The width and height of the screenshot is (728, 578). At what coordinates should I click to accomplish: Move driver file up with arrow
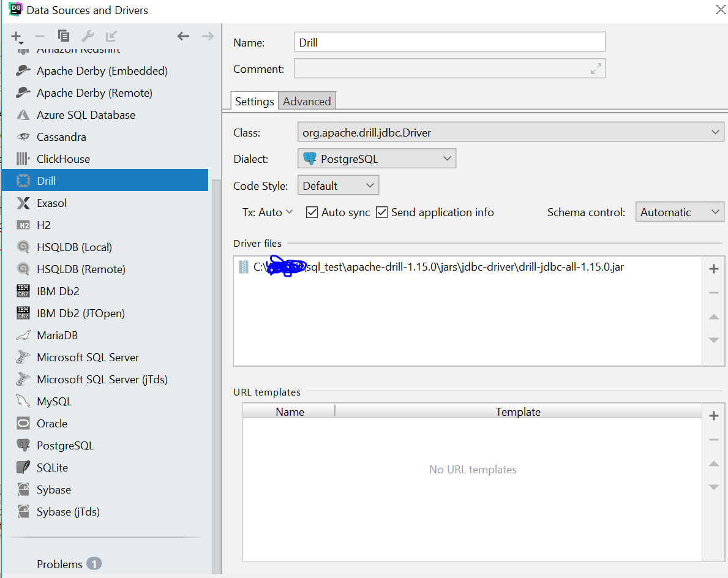click(713, 317)
